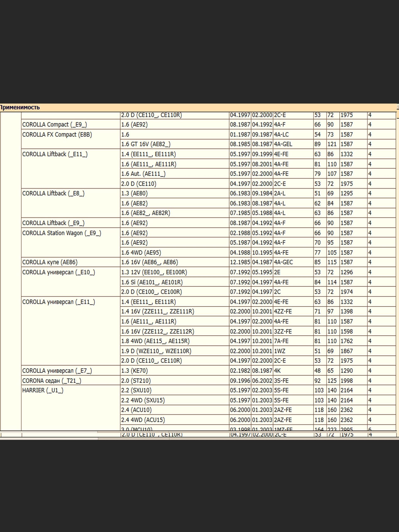This screenshot has width=399, height=532.
Task: Select the 1.4 16V (ZZE111_, ZZE111R) variant
Action: coord(158,312)
